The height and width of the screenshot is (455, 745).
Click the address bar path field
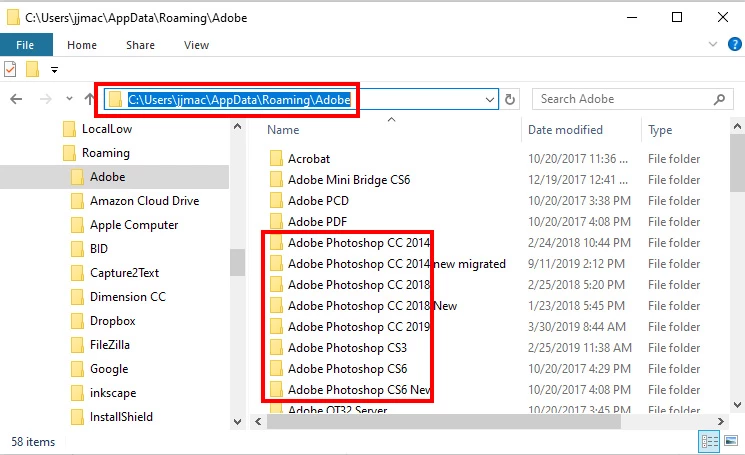point(301,99)
